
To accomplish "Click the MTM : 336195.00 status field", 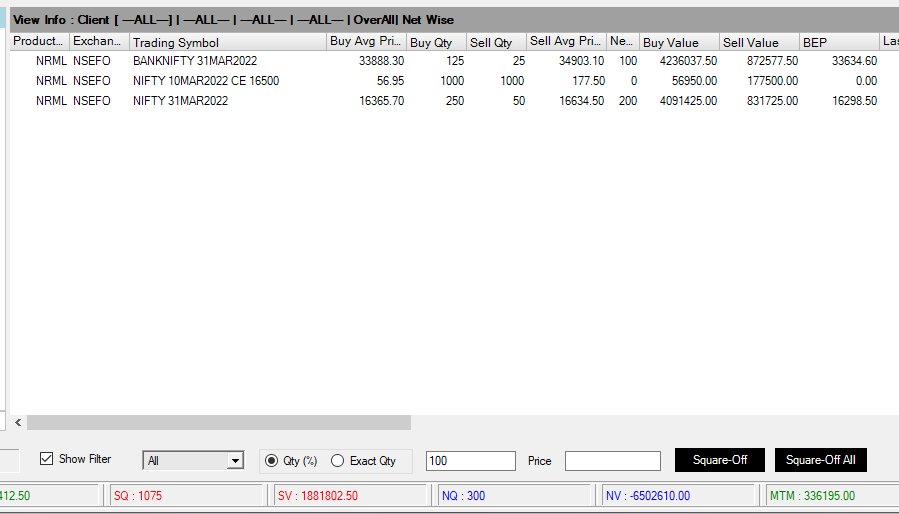I will 832,496.
